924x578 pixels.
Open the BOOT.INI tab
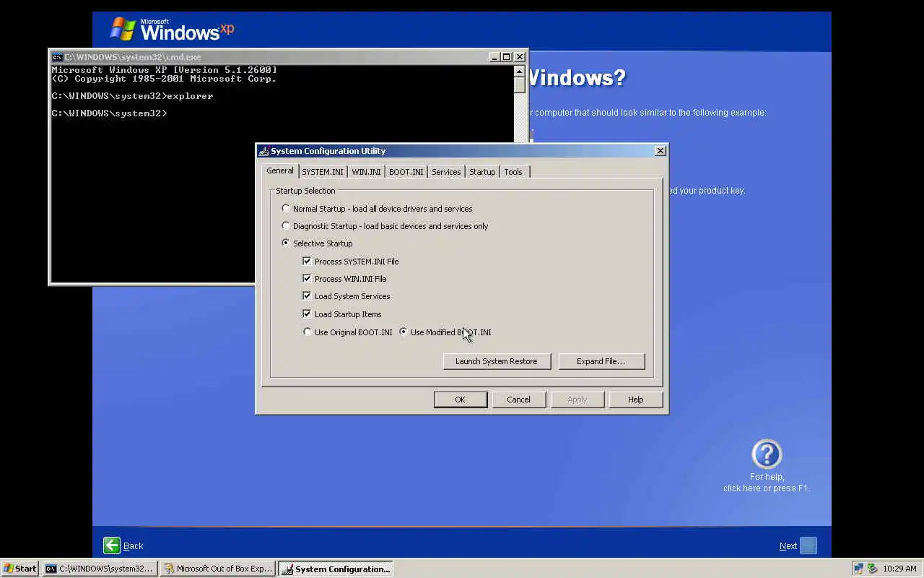pos(406,172)
